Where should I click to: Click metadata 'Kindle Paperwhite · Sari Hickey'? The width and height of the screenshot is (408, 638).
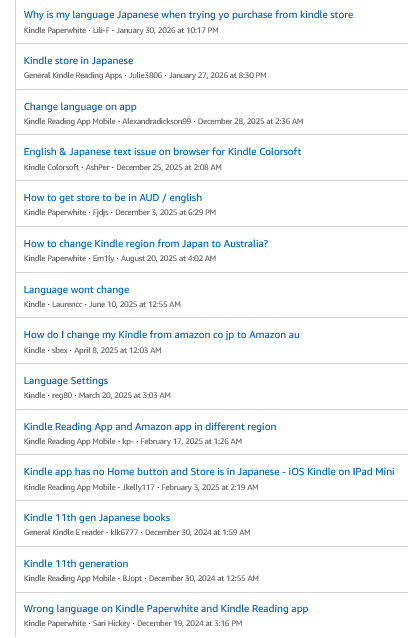click(133, 623)
